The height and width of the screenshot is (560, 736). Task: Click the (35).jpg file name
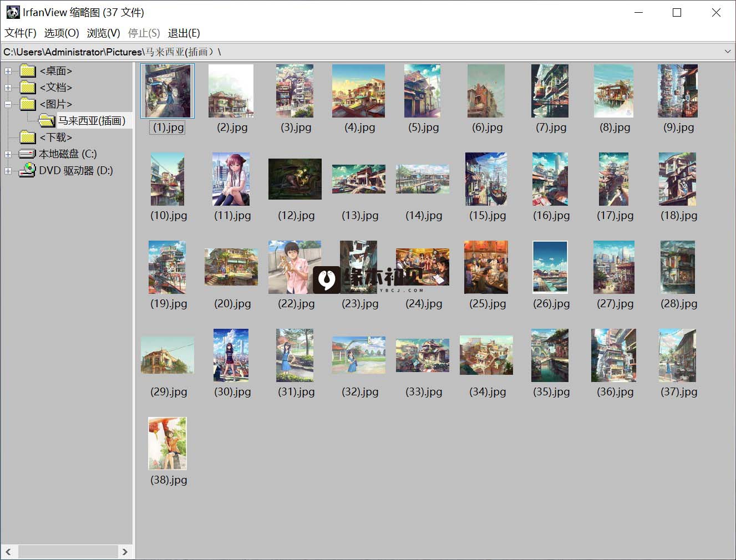coord(551,392)
